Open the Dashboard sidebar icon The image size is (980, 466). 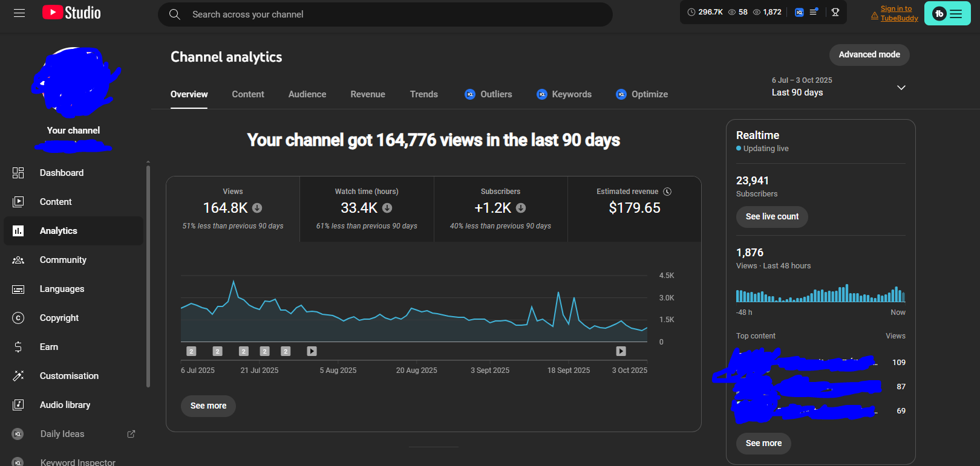pos(18,173)
